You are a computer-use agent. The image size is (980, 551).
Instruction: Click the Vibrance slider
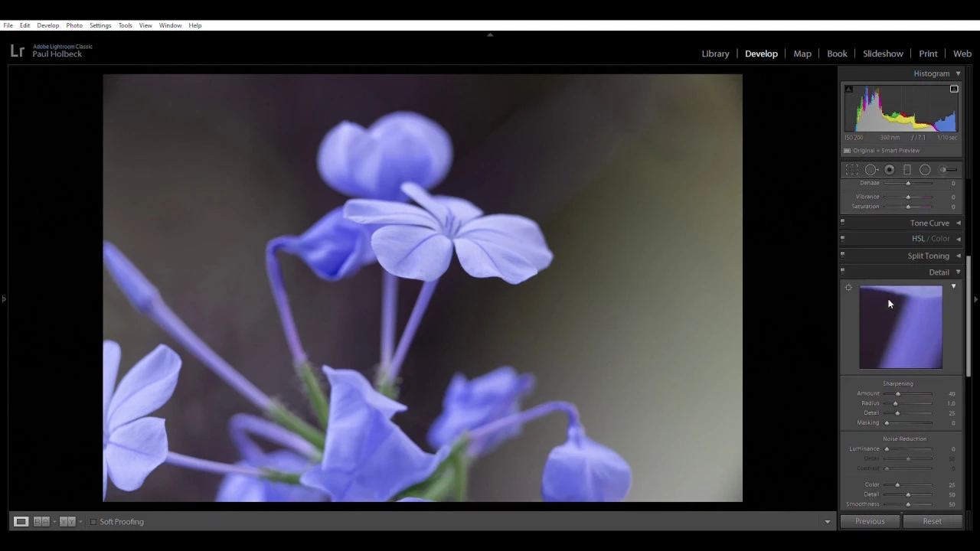(908, 197)
